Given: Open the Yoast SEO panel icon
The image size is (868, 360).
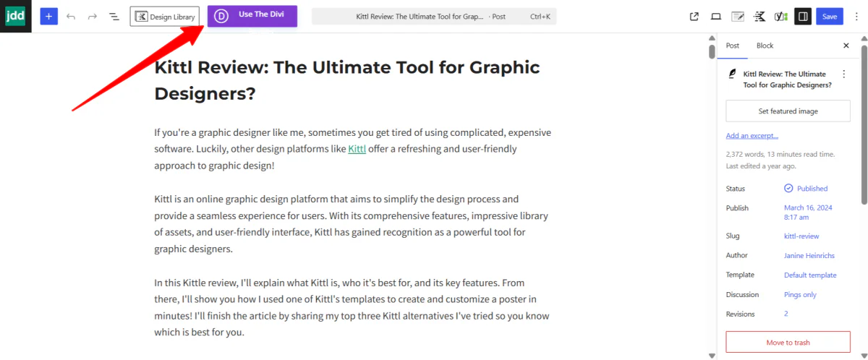Looking at the screenshot, I should (780, 17).
